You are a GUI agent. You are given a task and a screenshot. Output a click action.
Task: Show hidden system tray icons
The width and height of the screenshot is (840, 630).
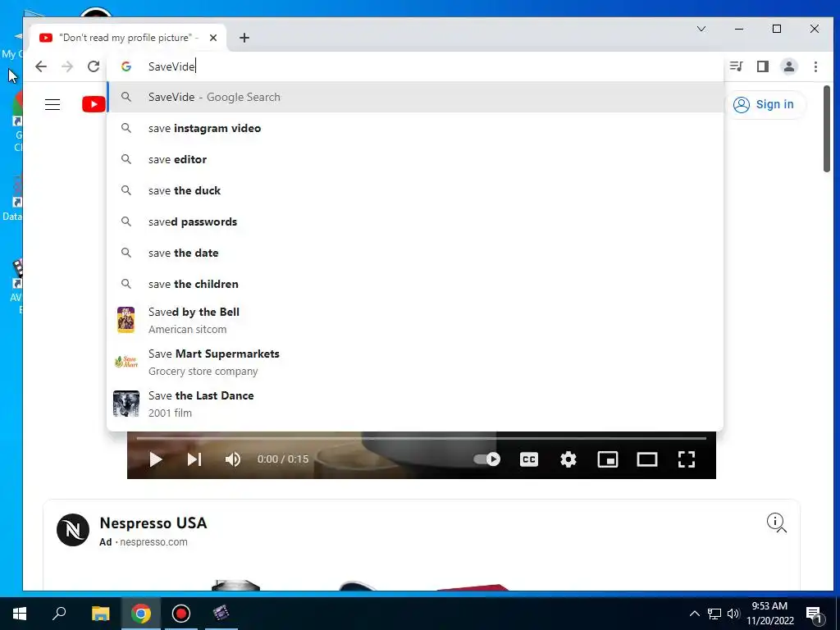point(694,614)
